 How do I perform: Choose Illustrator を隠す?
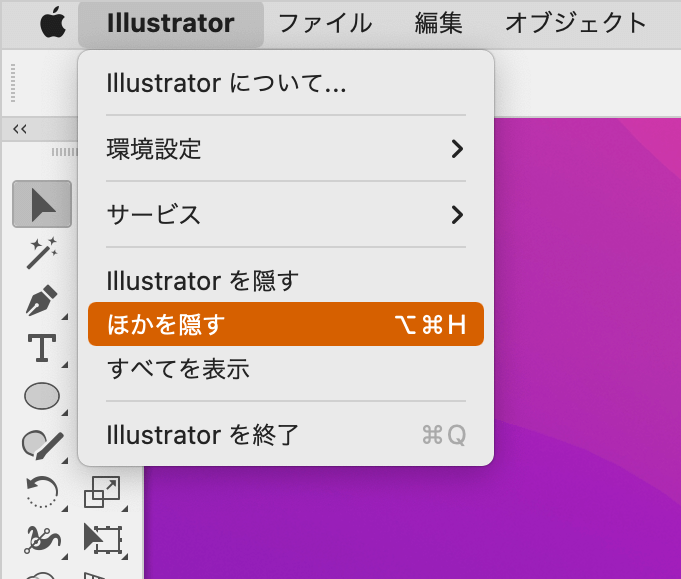click(x=286, y=281)
